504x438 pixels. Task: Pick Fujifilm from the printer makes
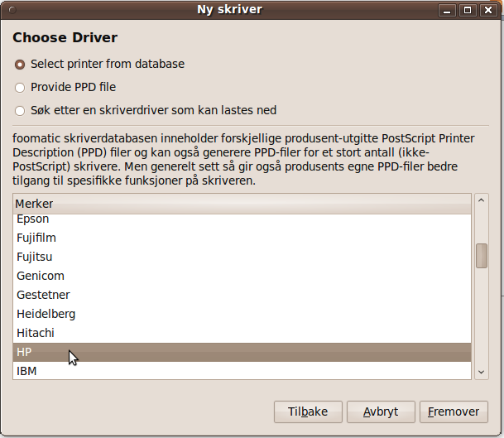[x=36, y=238]
